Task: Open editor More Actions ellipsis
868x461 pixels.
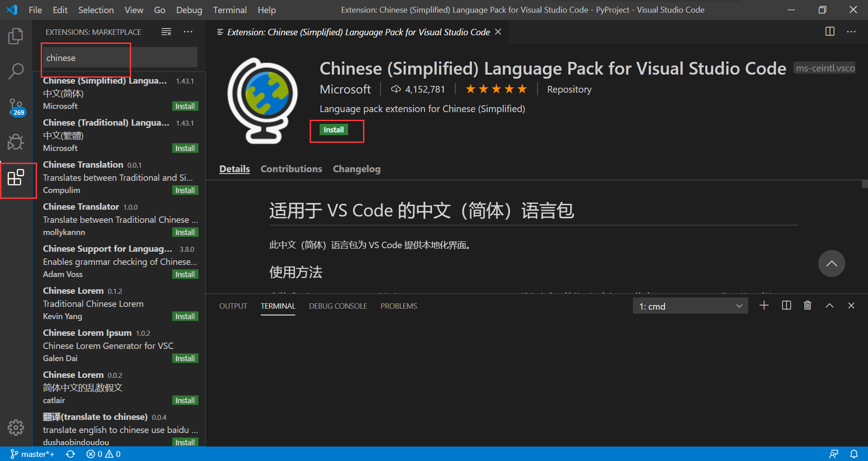Action: [851, 32]
